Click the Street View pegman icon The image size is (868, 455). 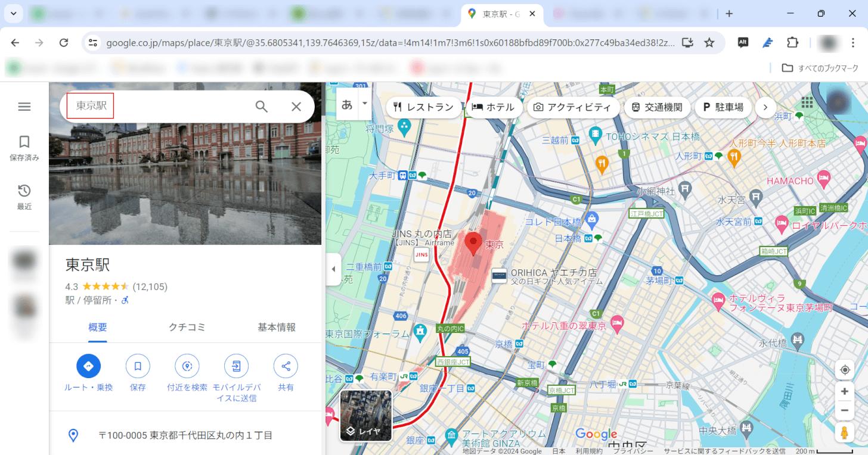844,433
